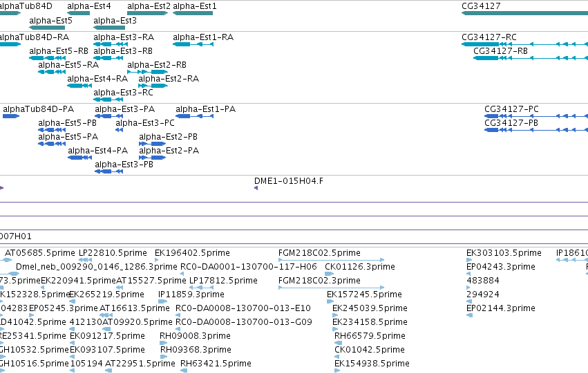Select the alpha-Est2 gene label
Viewport: 588px width, 374px height.
149,6
